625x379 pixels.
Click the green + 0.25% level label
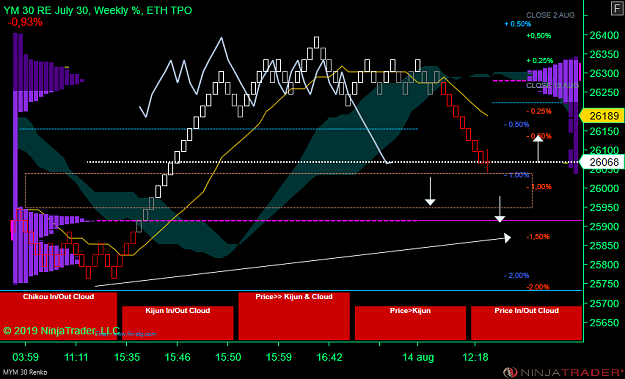pos(539,61)
